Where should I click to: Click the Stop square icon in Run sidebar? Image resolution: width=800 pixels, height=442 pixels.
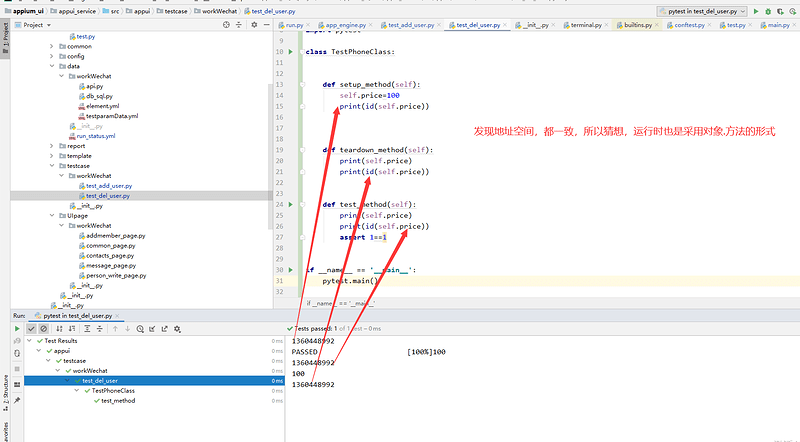pos(17,369)
